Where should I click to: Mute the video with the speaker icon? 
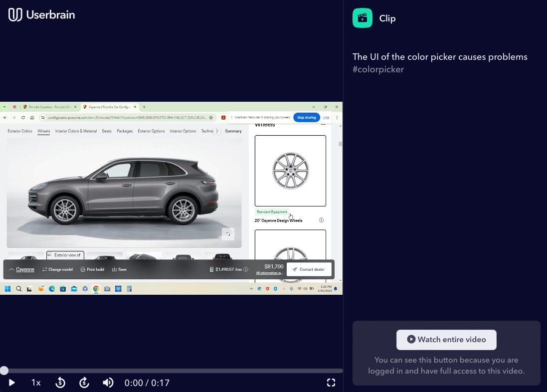click(x=108, y=383)
